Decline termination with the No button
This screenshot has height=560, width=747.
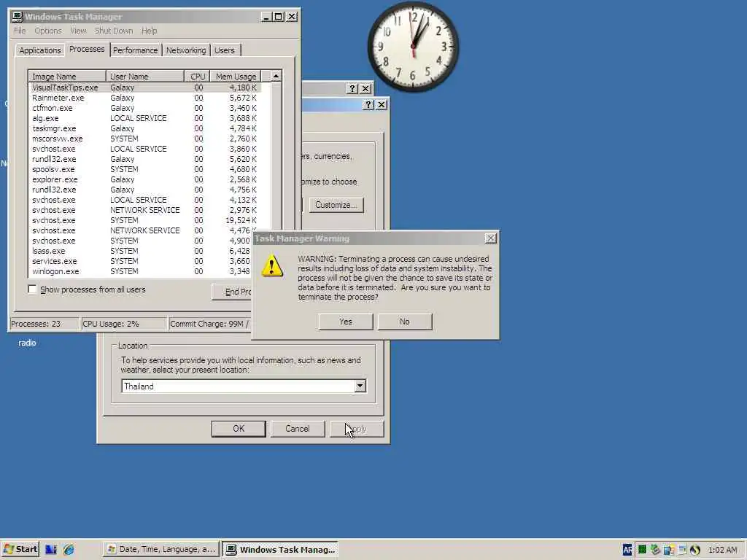[x=404, y=322]
